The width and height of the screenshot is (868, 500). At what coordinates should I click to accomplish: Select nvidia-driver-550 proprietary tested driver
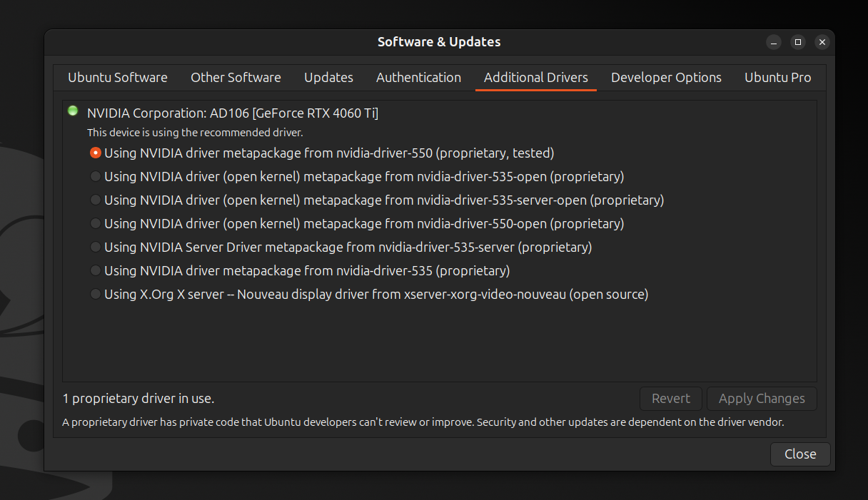[96, 153]
